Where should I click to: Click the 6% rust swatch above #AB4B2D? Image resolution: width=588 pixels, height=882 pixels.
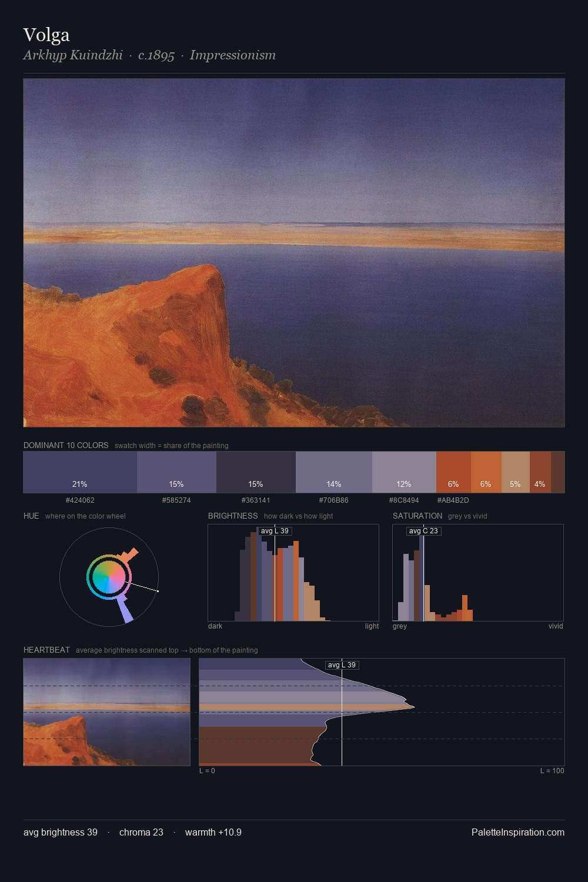[x=453, y=472]
